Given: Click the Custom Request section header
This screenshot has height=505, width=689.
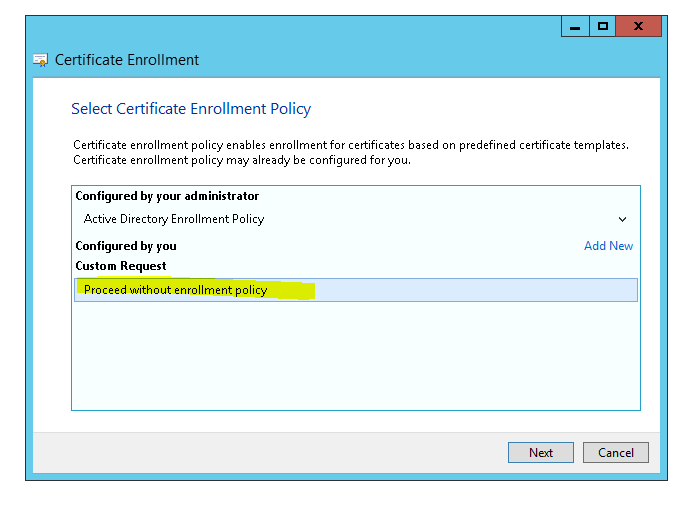Looking at the screenshot, I should tap(121, 266).
